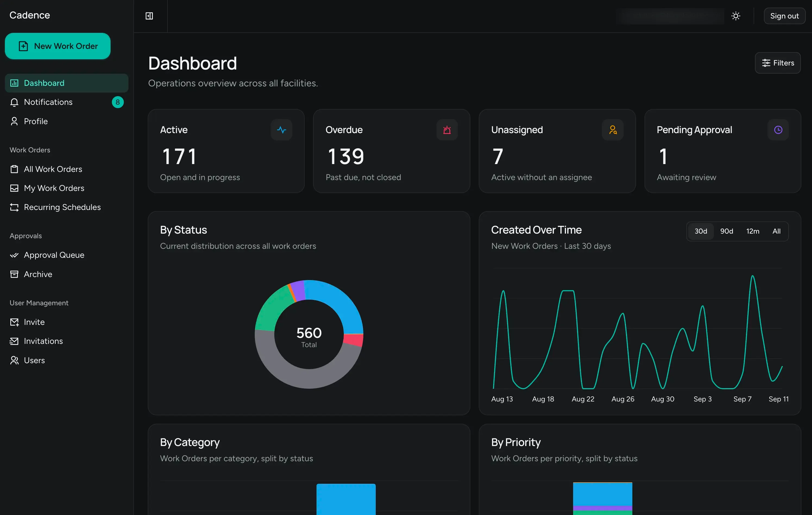Click the envelope-plus icon beside Invite
Screen dimensions: 812x515
click(x=14, y=322)
